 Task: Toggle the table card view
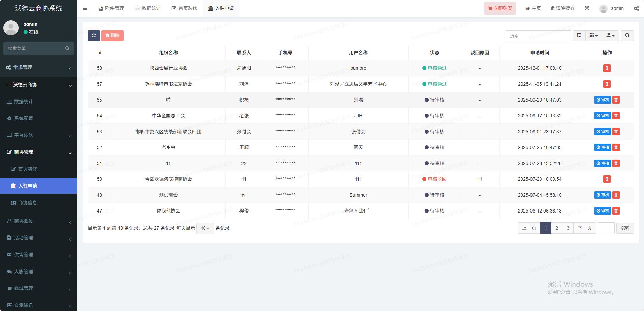click(579, 36)
